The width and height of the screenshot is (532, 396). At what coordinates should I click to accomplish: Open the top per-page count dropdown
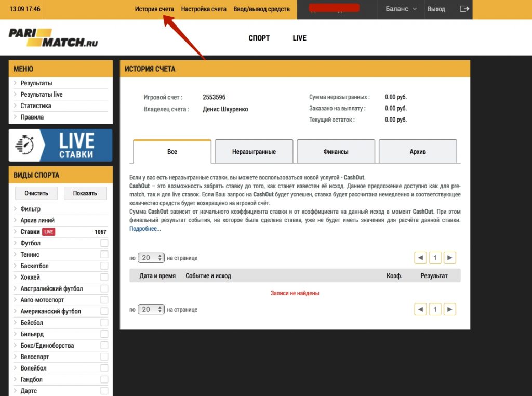point(151,258)
